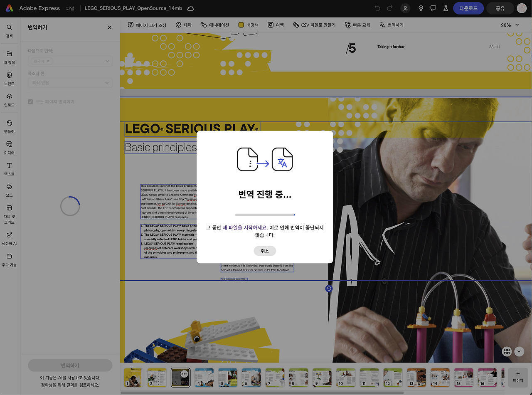Viewport: 532px width, 395px height.
Task: Switch to grid view of pages
Action: point(507,352)
